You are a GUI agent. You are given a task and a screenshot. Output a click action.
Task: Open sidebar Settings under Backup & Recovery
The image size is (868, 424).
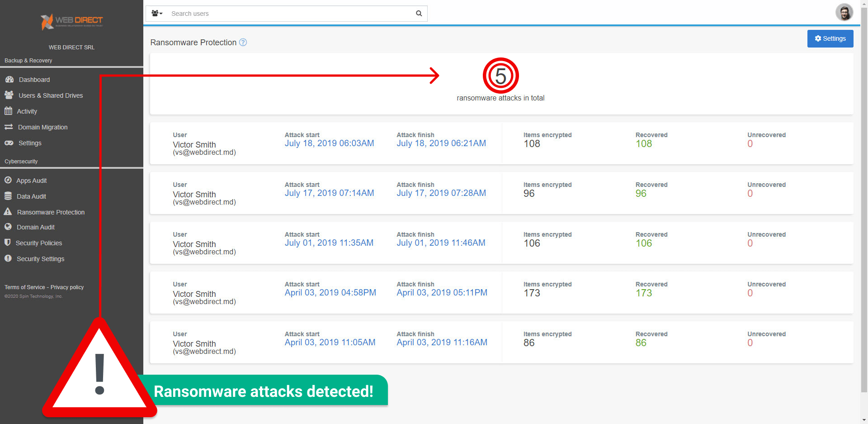click(x=30, y=143)
